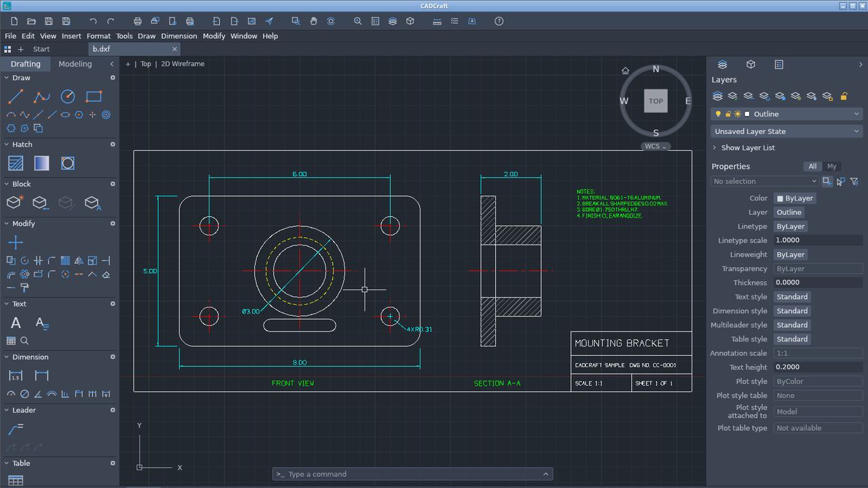
Task: Select the Move tool in Modify
Action: pos(16,242)
